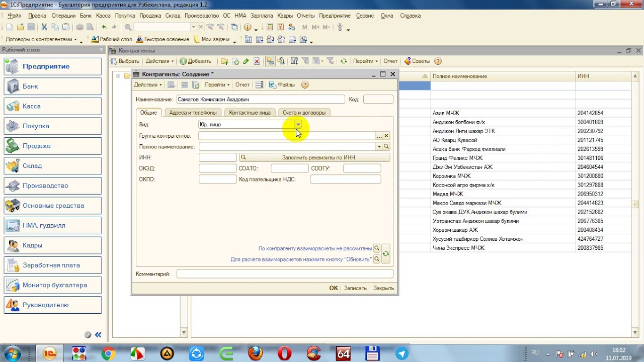Open Договоры с контрагентами dropdown
Screen dimensions: 644x362
click(41, 39)
